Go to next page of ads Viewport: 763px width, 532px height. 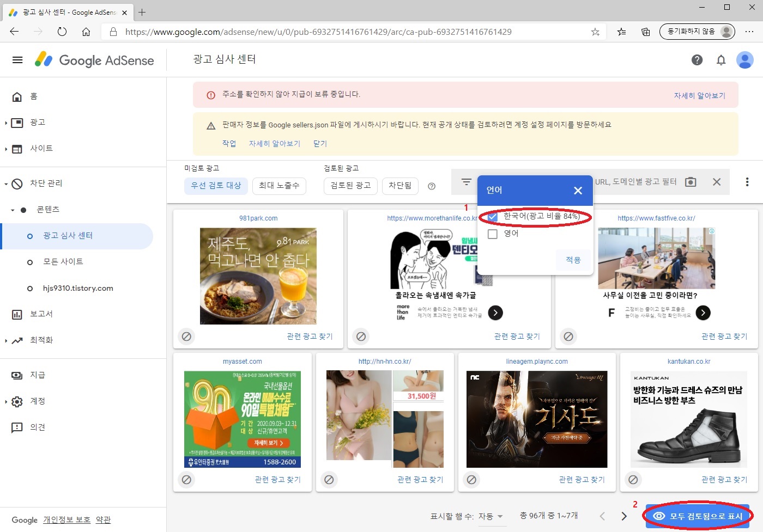click(624, 516)
